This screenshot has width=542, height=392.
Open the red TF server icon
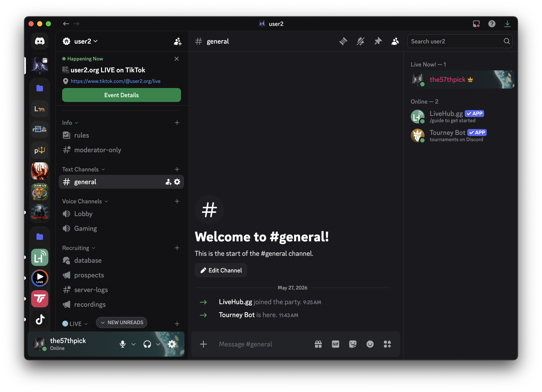40,299
